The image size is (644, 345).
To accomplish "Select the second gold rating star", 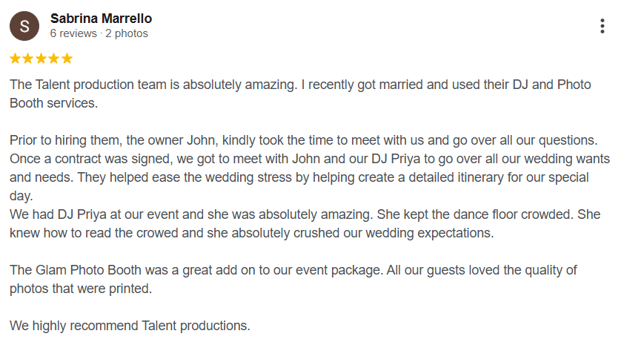I will click(28, 59).
